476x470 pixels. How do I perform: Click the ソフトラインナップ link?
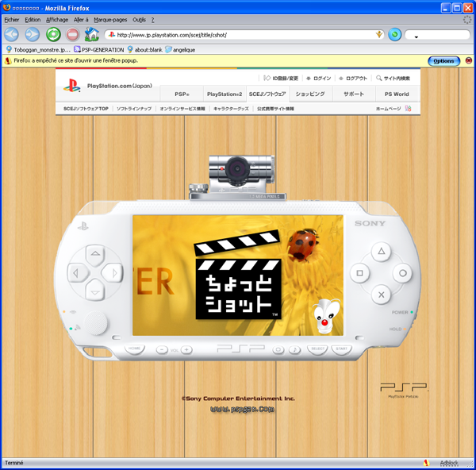pyautogui.click(x=134, y=109)
